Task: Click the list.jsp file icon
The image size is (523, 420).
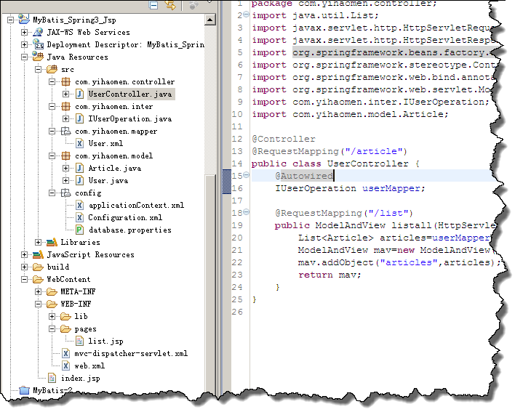Action: click(x=79, y=341)
